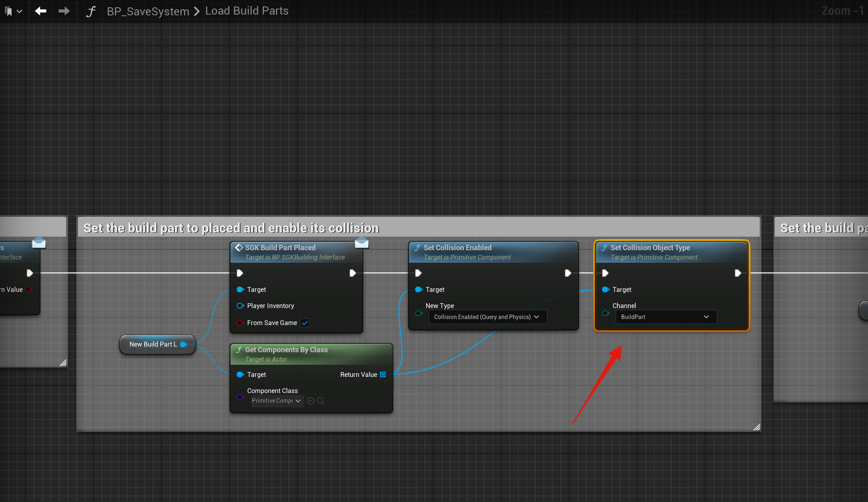Click the Player Inventory input pin

[240, 306]
